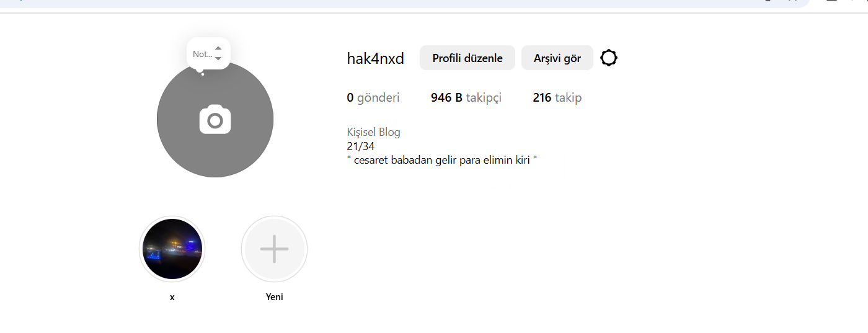Click the 'Yeni' highlight label

coord(274,297)
